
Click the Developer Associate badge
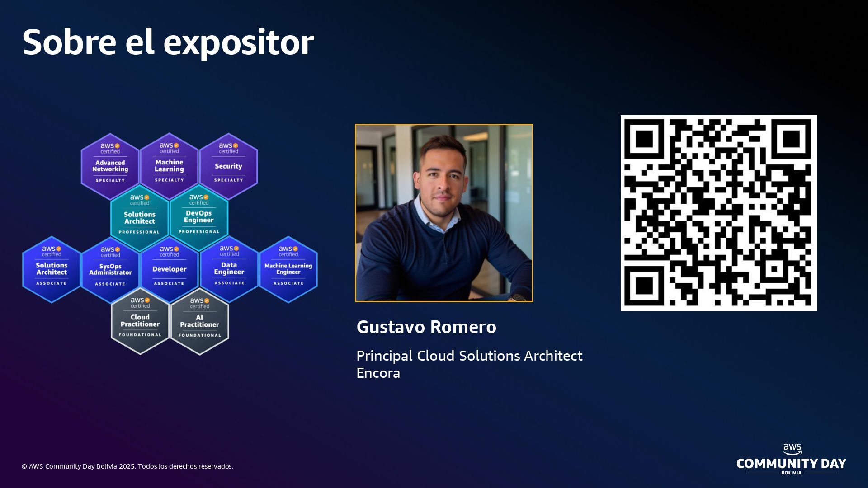pos(169,270)
